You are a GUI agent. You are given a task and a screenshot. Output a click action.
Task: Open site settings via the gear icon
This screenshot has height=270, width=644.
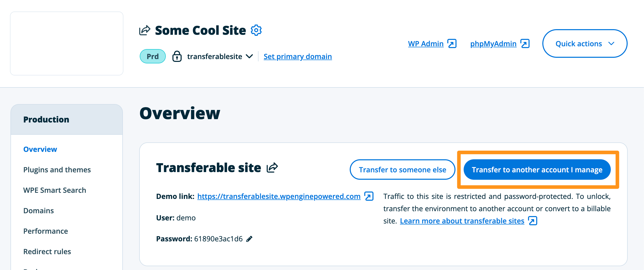coord(256,30)
